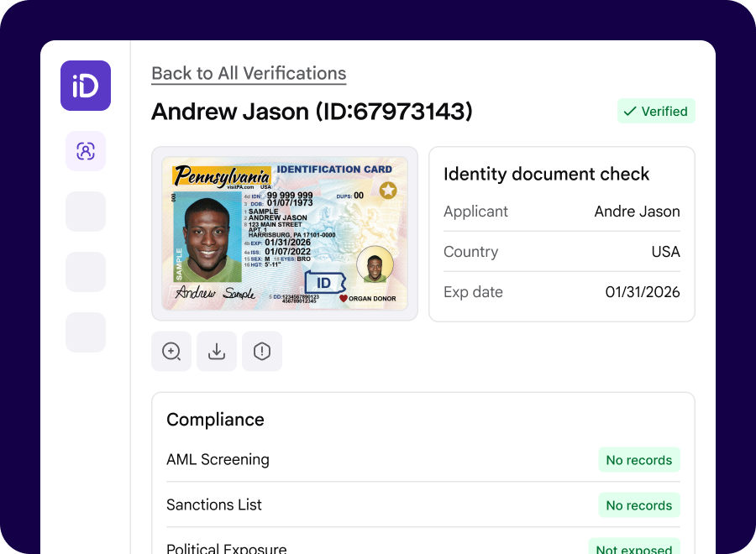Click the Sanctions List No records badge

tap(639, 505)
